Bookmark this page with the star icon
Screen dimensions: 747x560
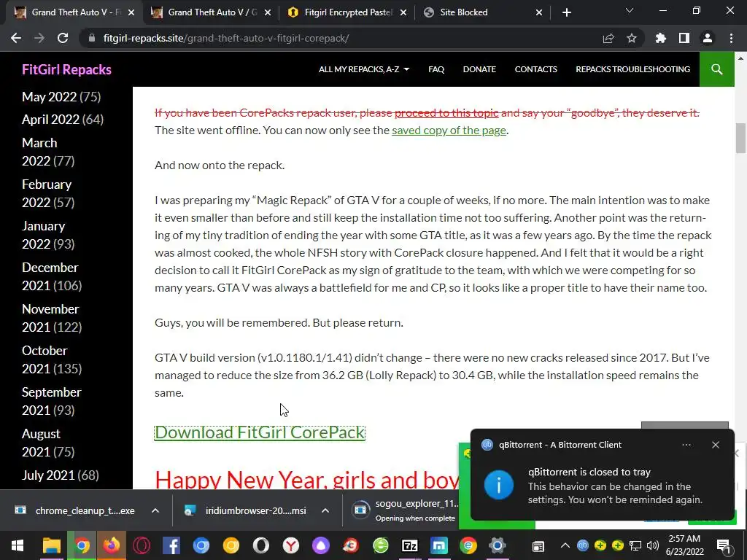pyautogui.click(x=632, y=38)
